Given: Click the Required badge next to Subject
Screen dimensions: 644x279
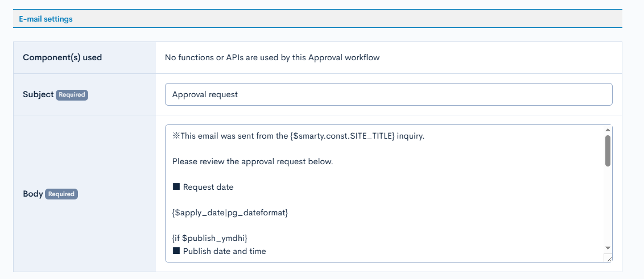Looking at the screenshot, I should tap(72, 95).
